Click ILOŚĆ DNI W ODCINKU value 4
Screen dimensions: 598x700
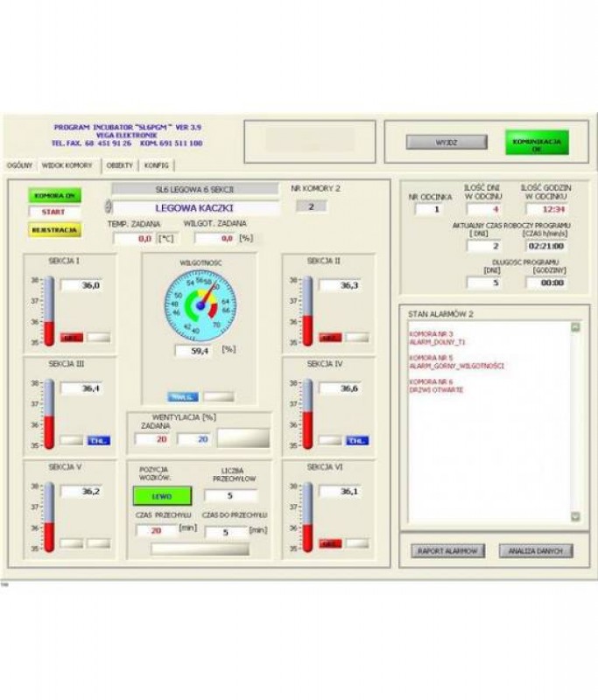[x=483, y=209]
